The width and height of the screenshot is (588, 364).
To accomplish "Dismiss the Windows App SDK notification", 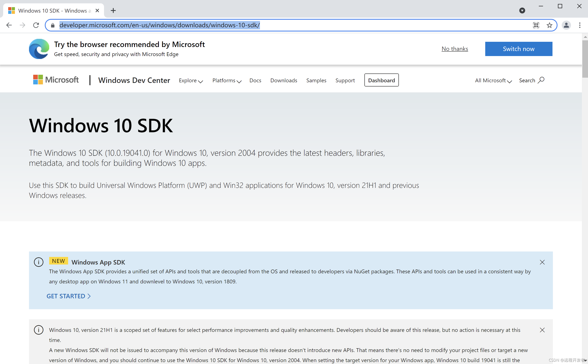I will (x=542, y=262).
